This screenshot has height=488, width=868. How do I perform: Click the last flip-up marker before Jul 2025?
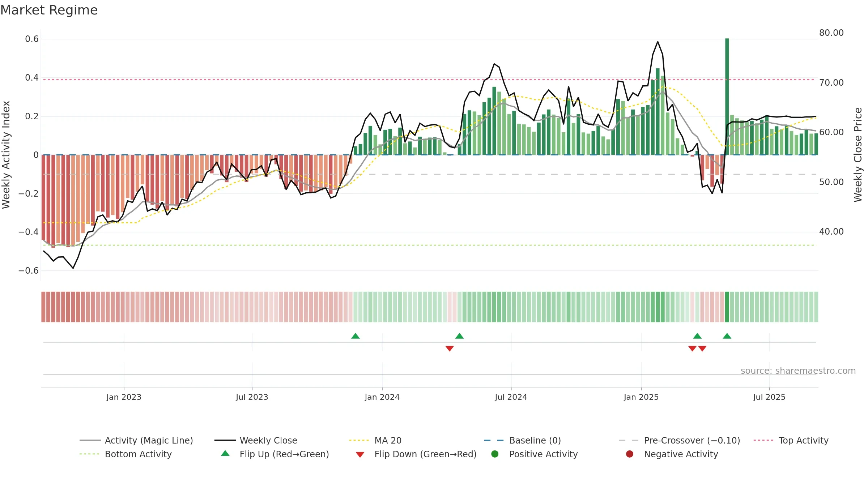pyautogui.click(x=727, y=336)
